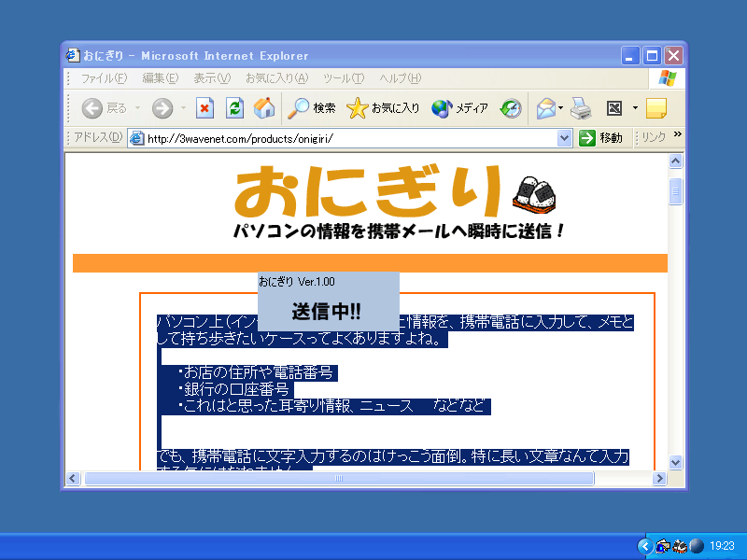Click the line ・銀行の口座番号
Image resolution: width=747 pixels, height=560 pixels.
click(234, 389)
